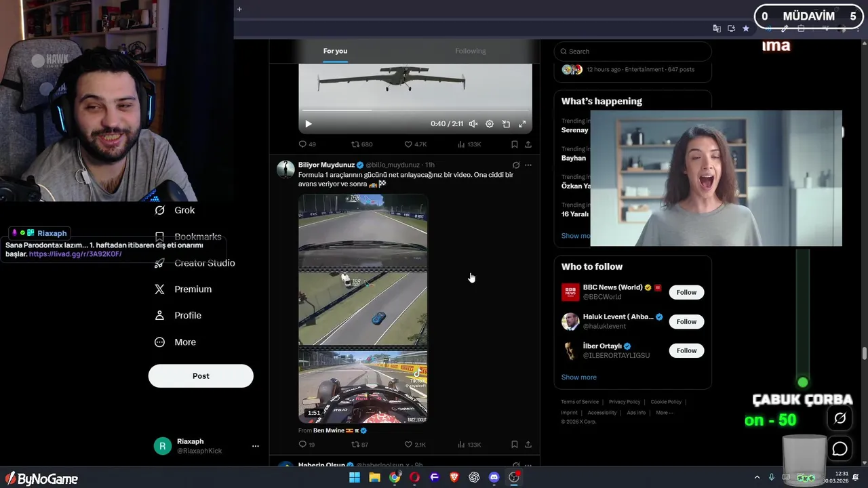
Task: Open Riaxaph account options menu
Action: [x=256, y=446]
